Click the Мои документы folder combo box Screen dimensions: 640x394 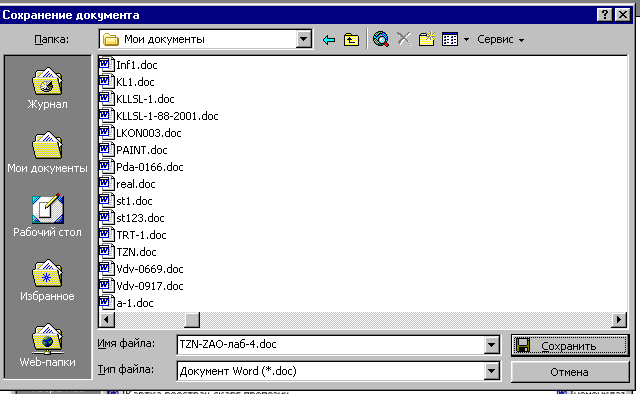coord(206,39)
